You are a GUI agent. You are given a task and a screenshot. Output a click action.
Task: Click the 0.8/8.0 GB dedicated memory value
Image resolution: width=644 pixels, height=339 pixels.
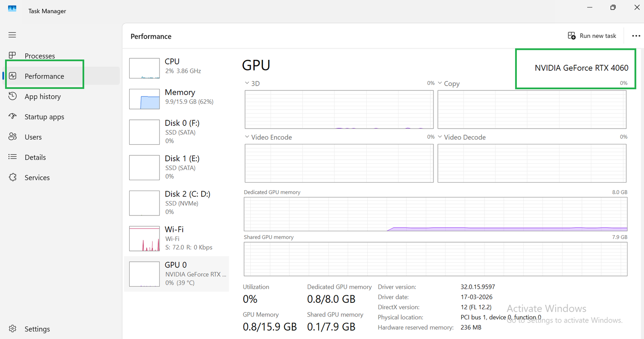331,299
